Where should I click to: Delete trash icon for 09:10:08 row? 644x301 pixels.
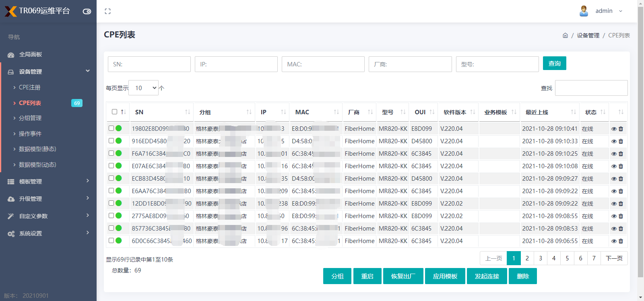pos(621,167)
